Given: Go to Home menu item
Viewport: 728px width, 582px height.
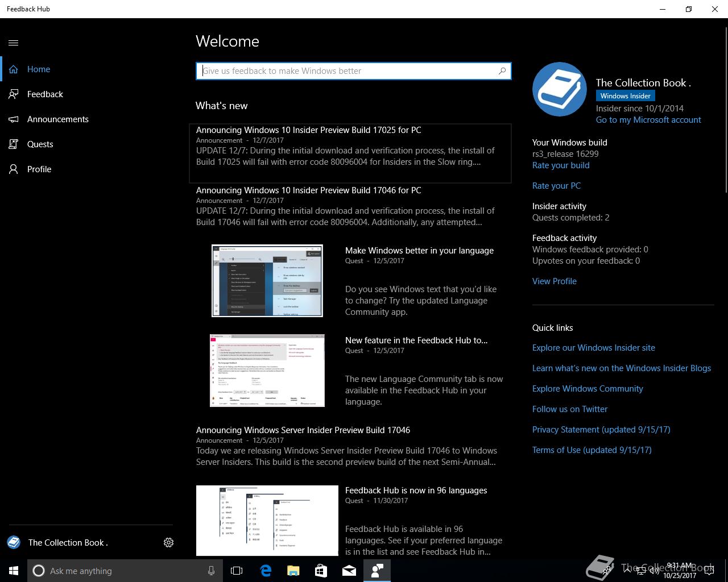Looking at the screenshot, I should tap(92, 69).
